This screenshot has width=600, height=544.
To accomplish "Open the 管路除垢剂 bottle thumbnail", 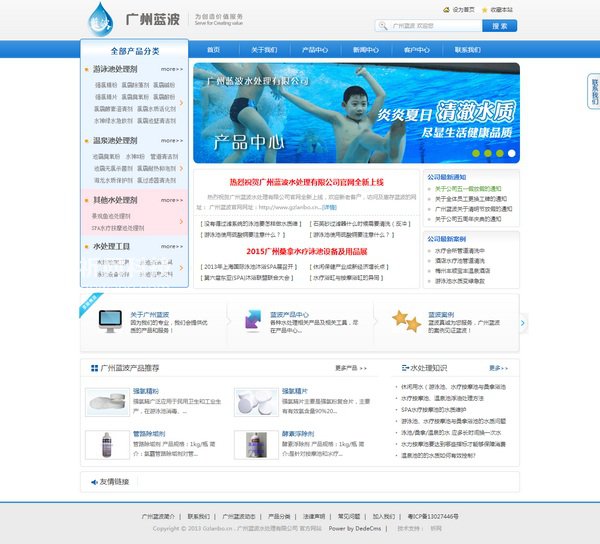I will pyautogui.click(x=108, y=445).
